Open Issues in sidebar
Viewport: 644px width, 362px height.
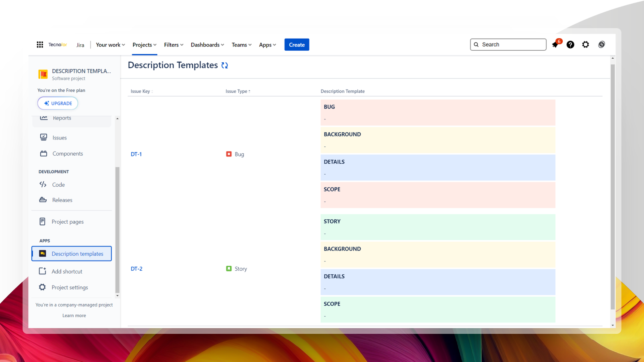click(x=60, y=138)
